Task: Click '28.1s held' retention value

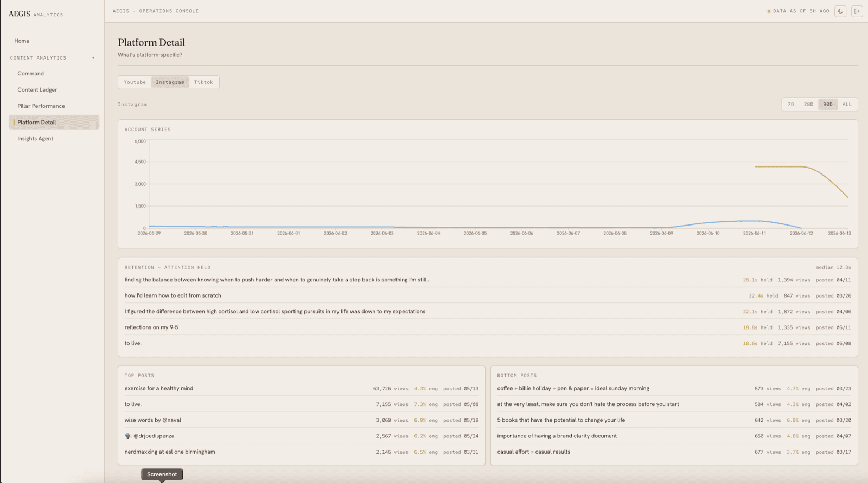Action: (757, 280)
